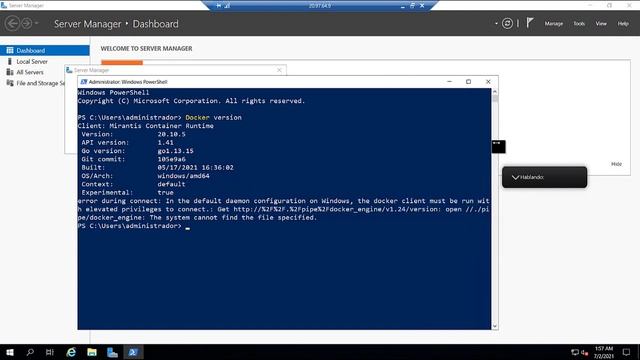Open the notifications flag
This screenshot has width=640, height=360.
pos(530,23)
